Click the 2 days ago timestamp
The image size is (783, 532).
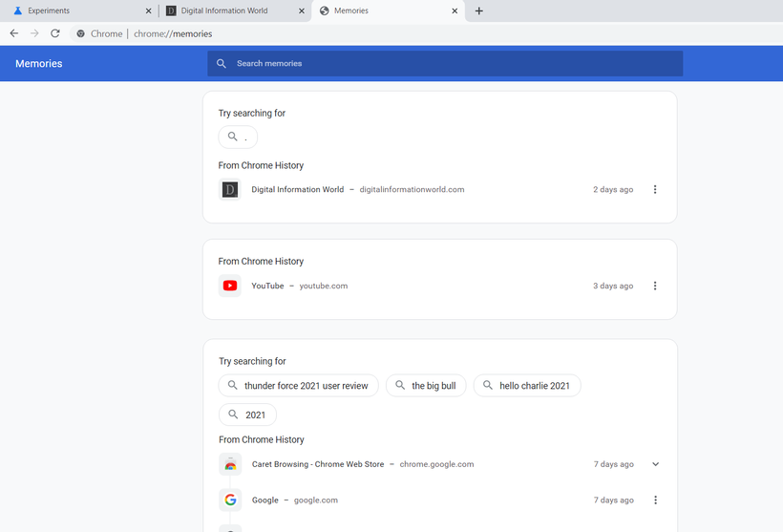coord(613,189)
